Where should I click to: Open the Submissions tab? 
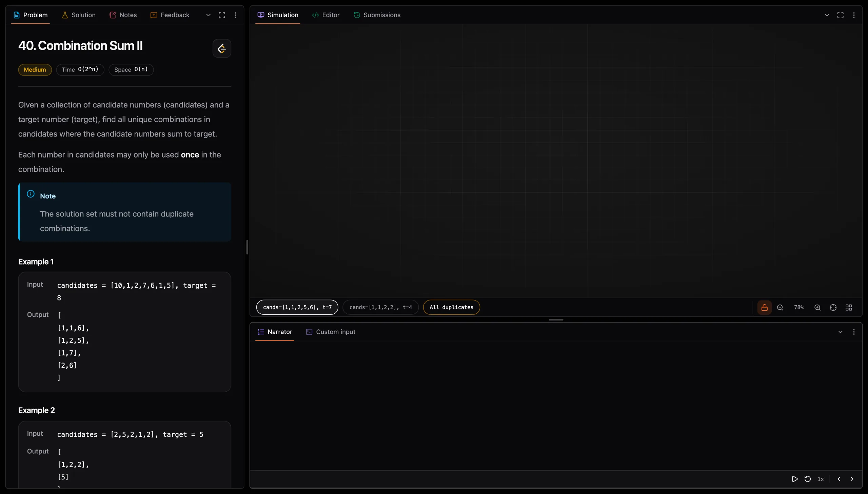click(x=377, y=15)
